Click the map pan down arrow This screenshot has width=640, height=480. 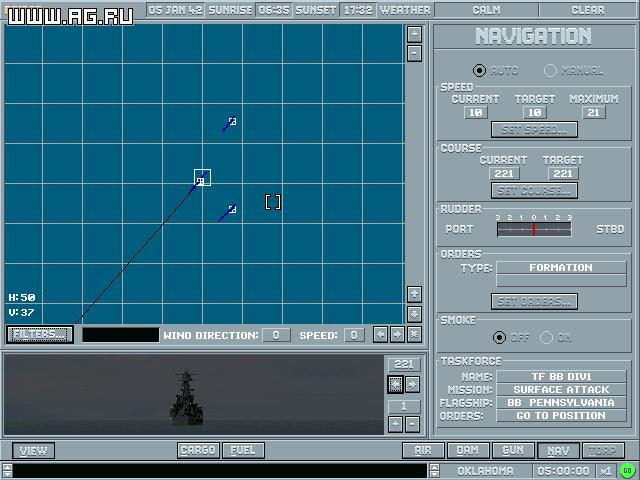pyautogui.click(x=414, y=313)
